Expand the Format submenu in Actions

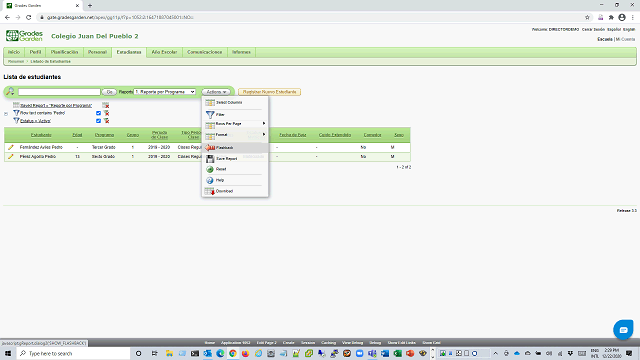[x=235, y=135]
